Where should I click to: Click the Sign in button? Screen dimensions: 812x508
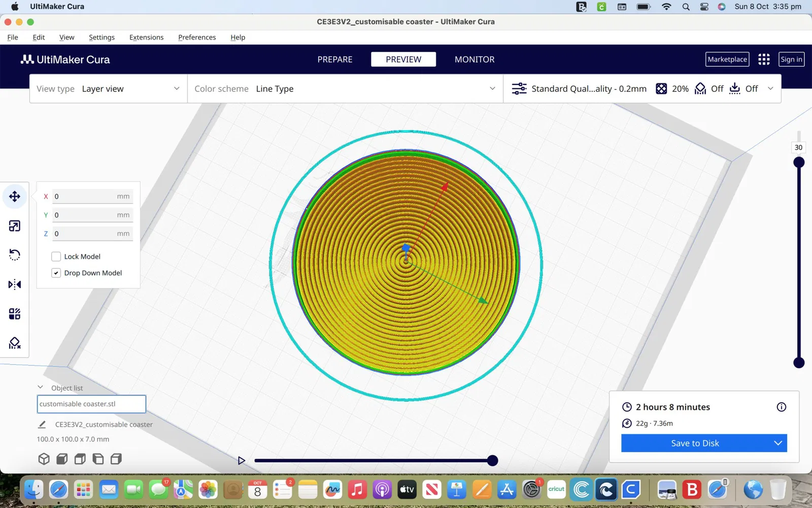pos(791,59)
